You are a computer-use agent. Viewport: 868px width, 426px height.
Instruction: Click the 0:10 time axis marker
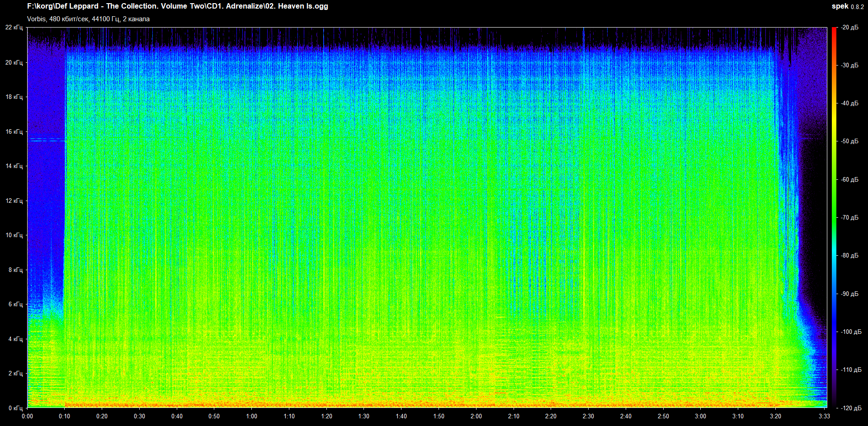click(65, 416)
